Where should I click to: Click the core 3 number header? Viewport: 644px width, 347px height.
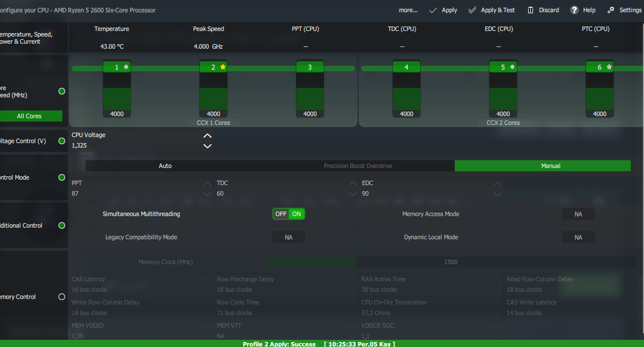coord(310,67)
